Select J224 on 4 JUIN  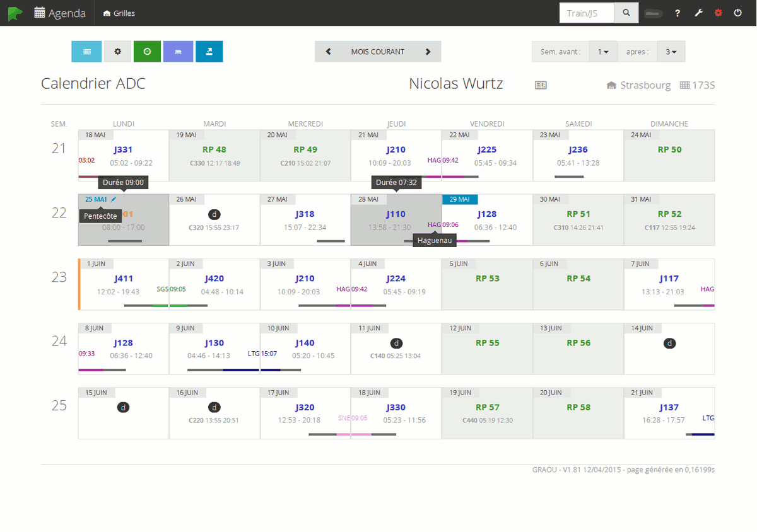point(396,279)
